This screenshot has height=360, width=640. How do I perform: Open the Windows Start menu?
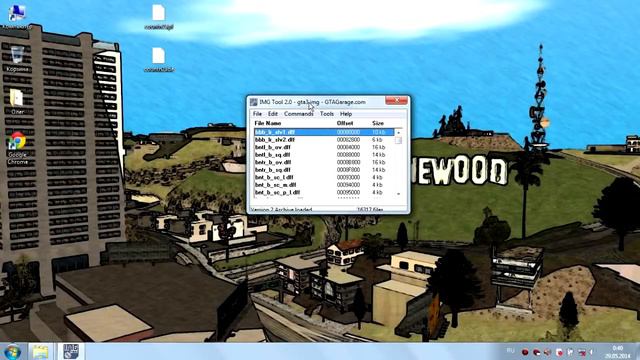point(12,352)
